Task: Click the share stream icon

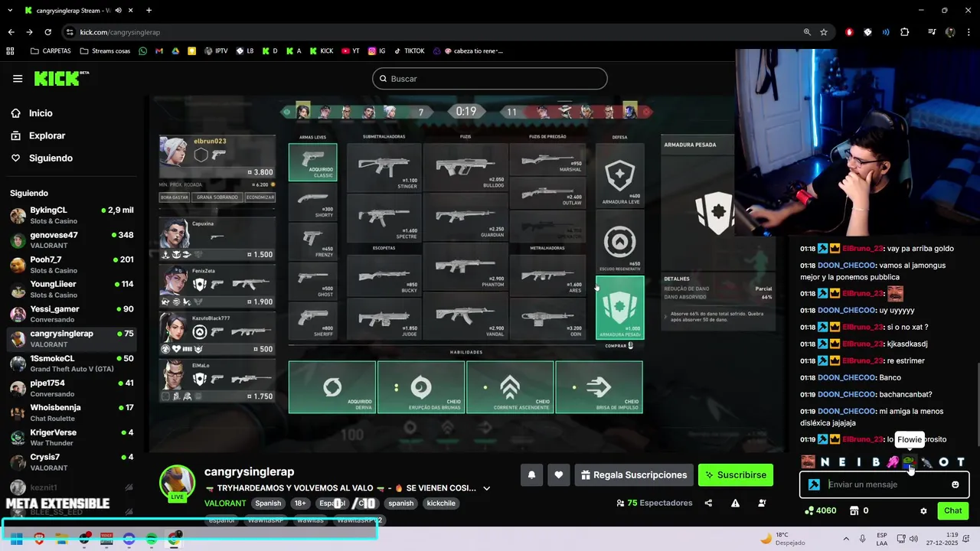Action: pyautogui.click(x=708, y=504)
